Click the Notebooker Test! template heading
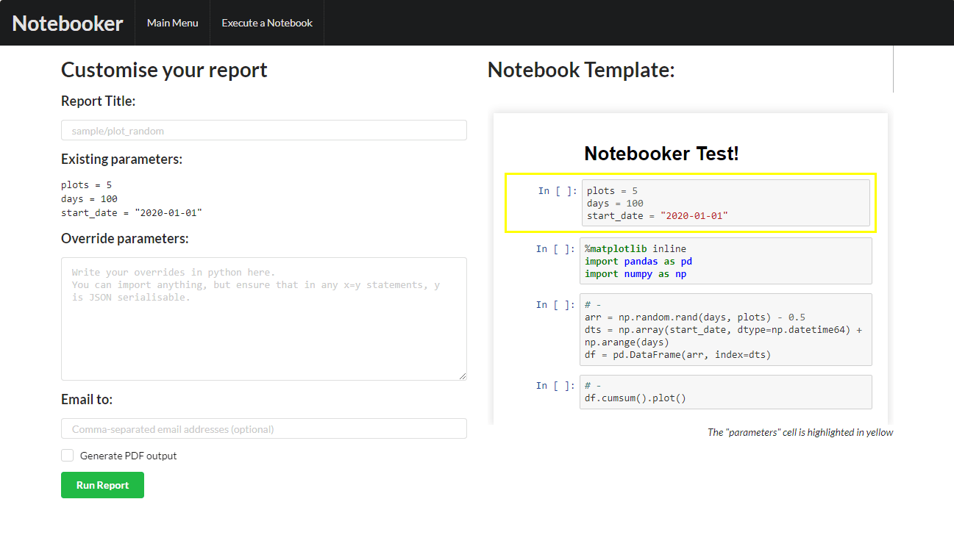The width and height of the screenshot is (954, 560). click(661, 154)
